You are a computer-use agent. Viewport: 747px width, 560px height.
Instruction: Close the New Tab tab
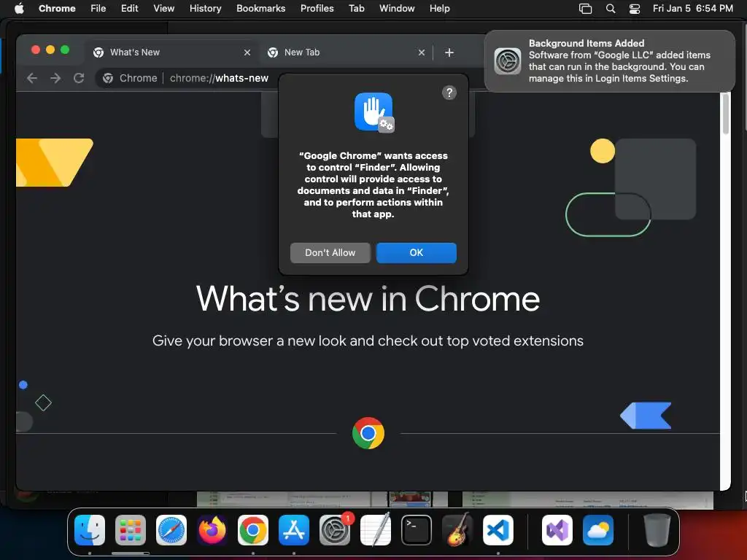(421, 52)
